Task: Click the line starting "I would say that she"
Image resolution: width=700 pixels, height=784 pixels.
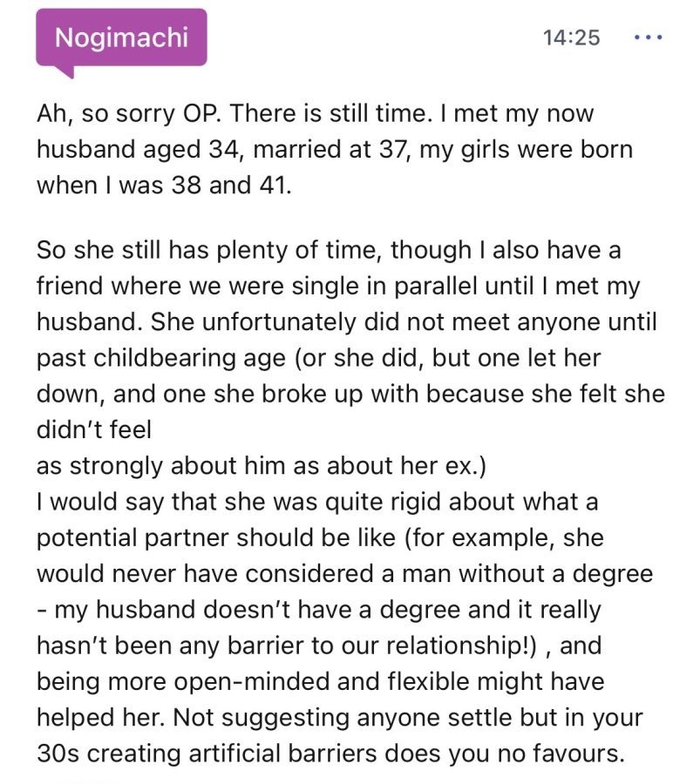Action: [317, 502]
